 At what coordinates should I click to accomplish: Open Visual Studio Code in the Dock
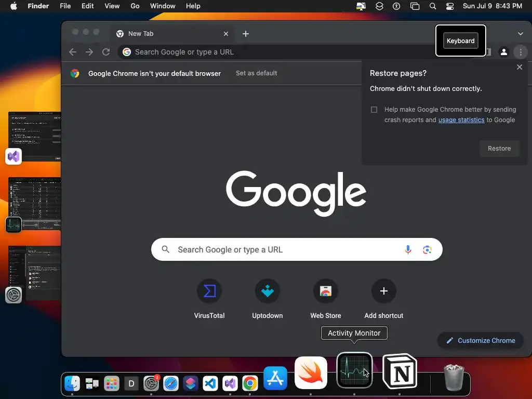210,384
